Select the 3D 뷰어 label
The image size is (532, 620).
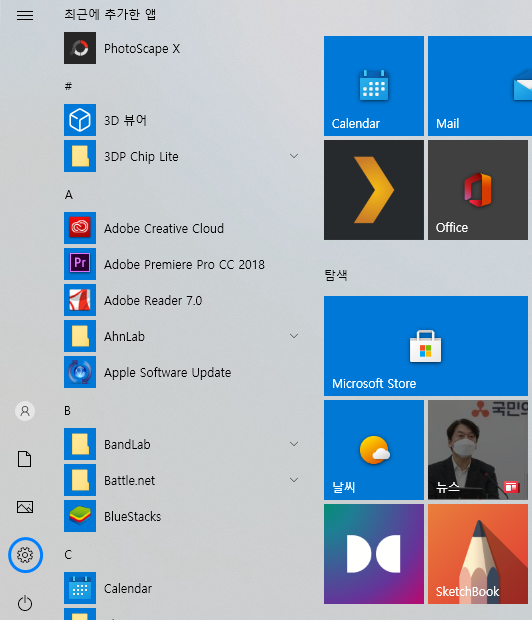click(125, 120)
